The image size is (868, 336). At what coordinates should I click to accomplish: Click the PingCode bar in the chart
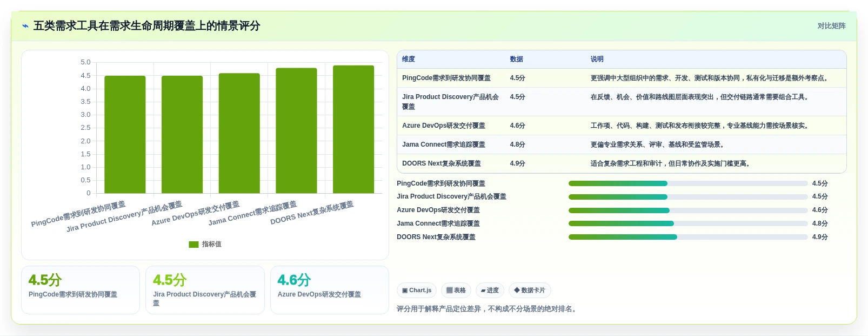[x=125, y=135]
